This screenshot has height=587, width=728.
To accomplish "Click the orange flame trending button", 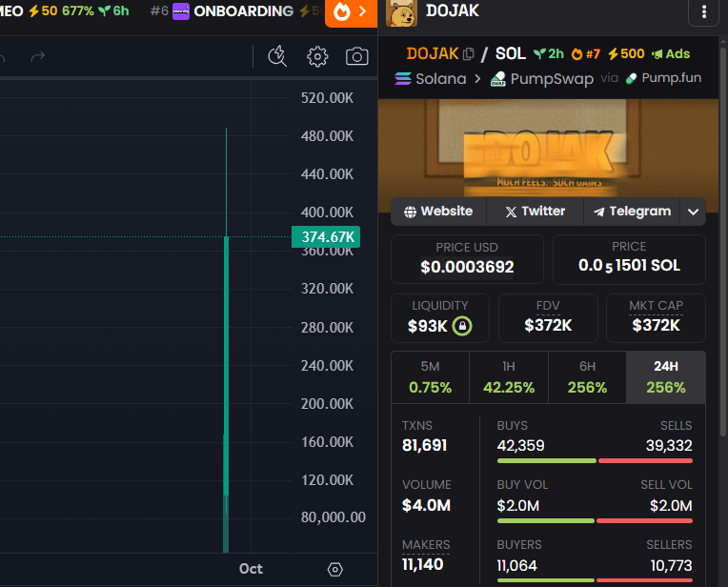I will click(351, 12).
